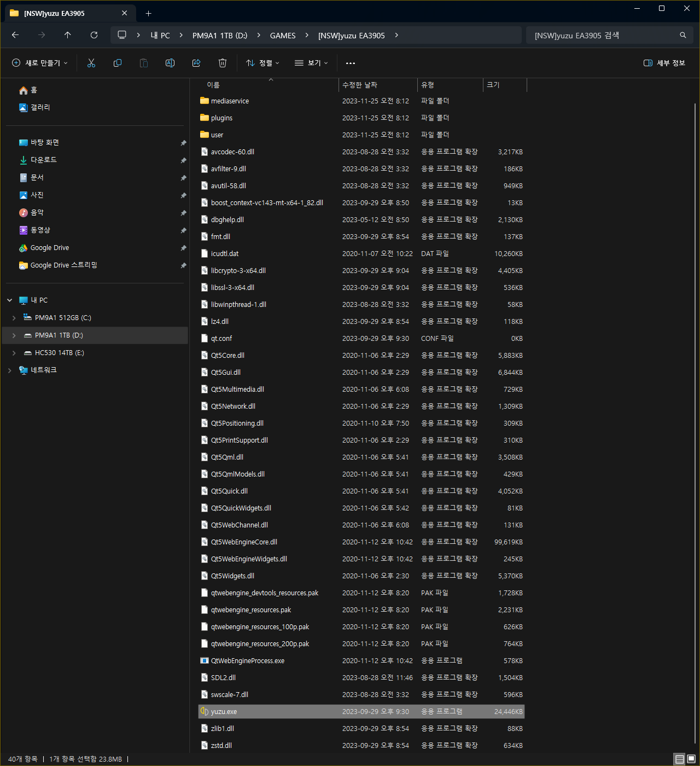
Task: Sort by 크기 column header
Action: pos(505,85)
